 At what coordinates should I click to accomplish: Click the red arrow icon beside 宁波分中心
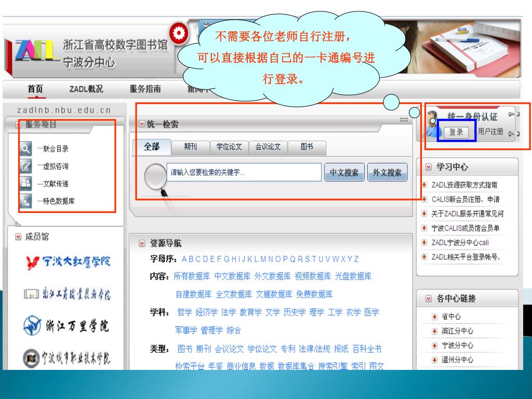[434, 345]
